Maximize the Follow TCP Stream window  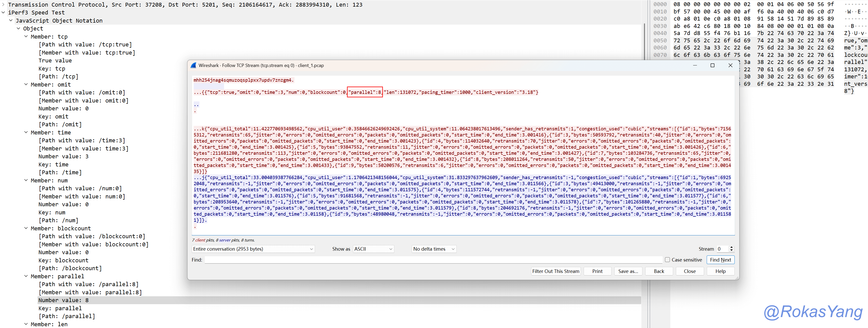click(712, 65)
